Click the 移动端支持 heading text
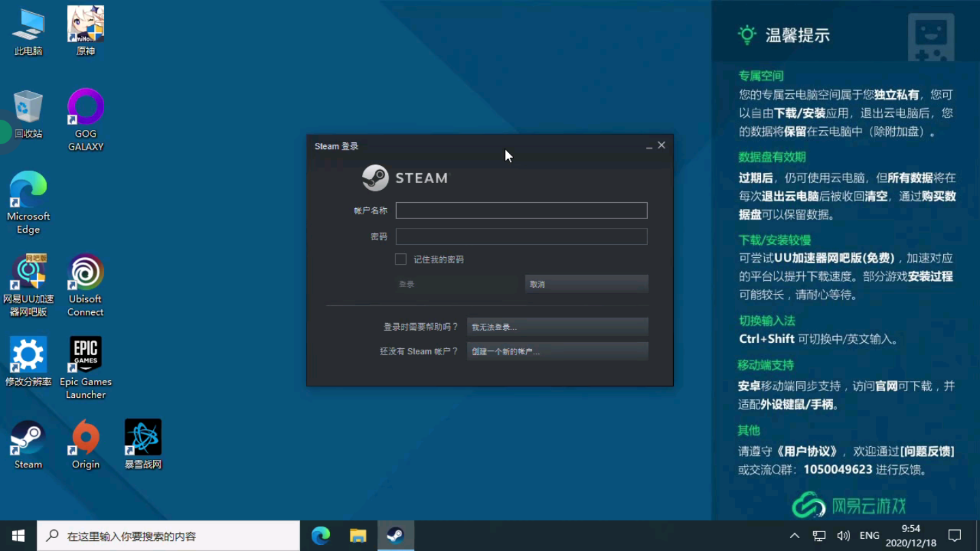The height and width of the screenshot is (551, 980). [x=766, y=365]
